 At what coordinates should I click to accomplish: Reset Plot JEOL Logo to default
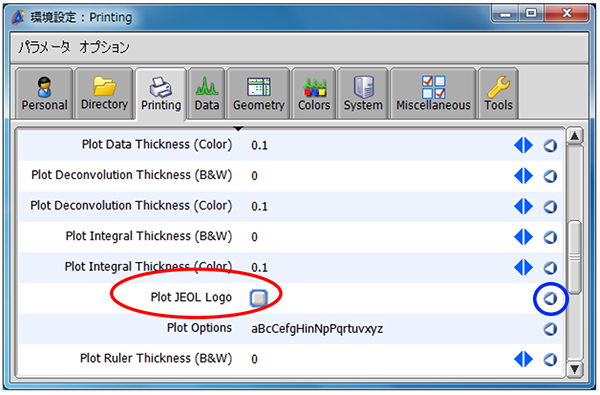[550, 298]
